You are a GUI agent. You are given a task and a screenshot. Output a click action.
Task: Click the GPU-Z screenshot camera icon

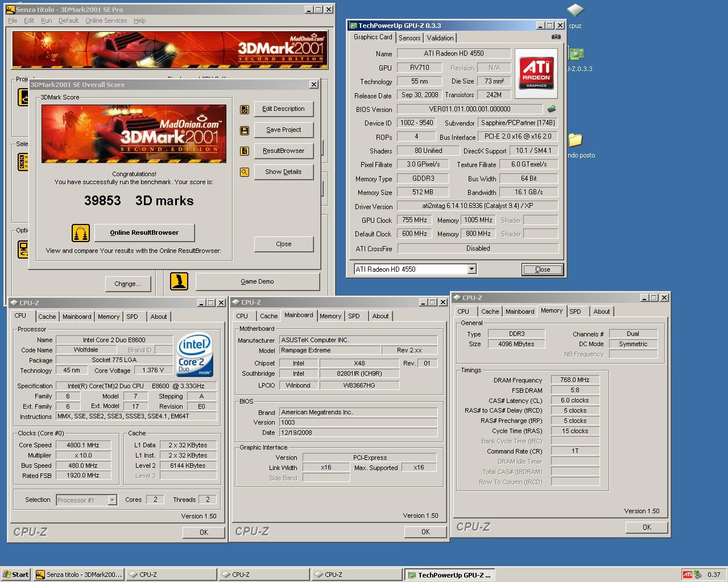point(556,37)
